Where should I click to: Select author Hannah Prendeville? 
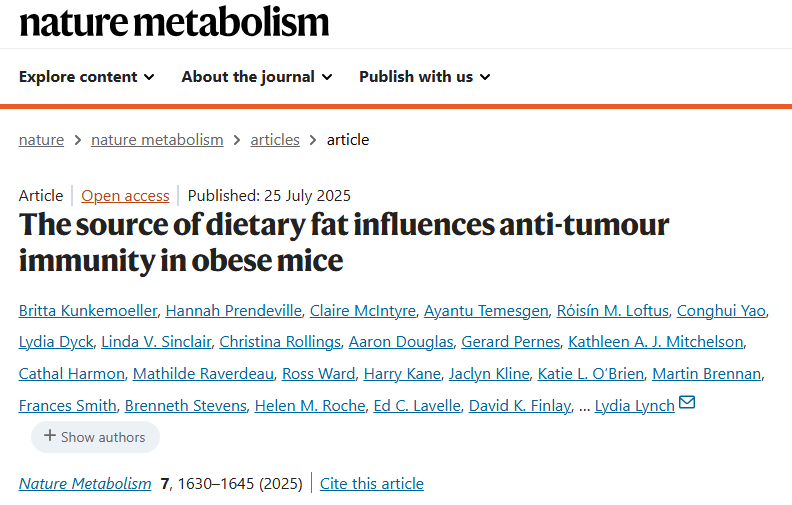point(232,311)
